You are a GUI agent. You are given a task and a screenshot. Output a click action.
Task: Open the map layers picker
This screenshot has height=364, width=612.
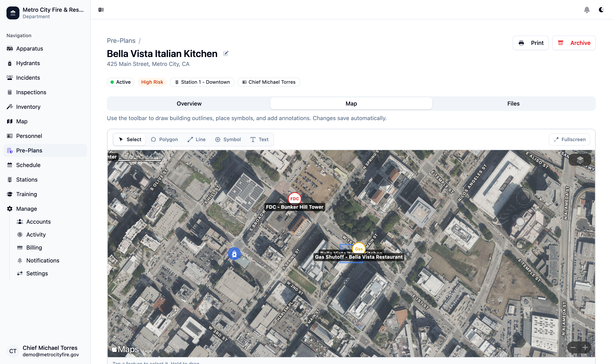[580, 160]
